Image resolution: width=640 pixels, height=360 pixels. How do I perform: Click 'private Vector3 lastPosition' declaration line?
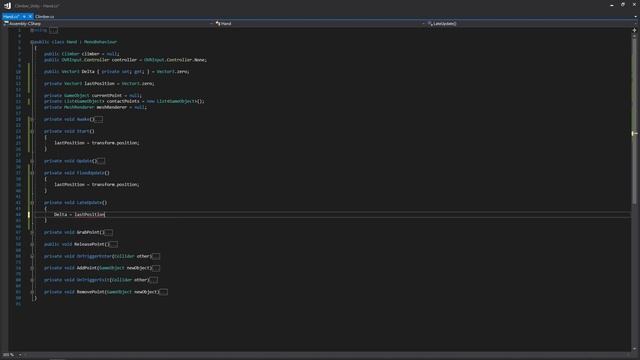click(99, 84)
